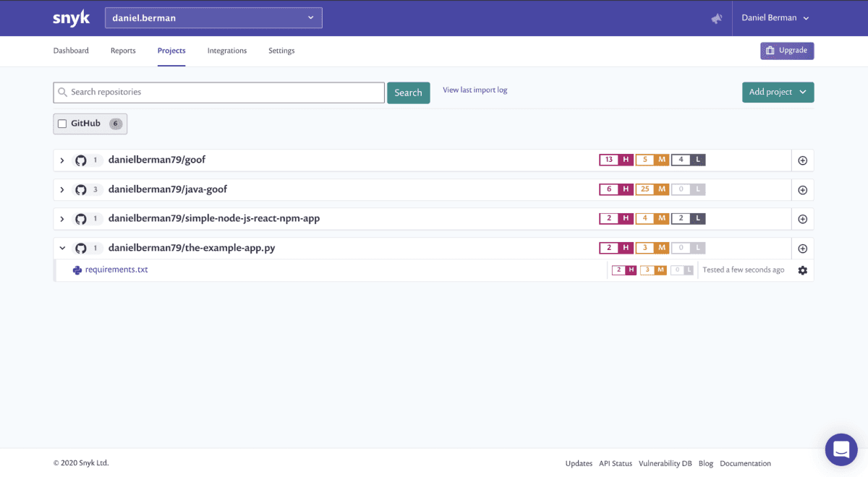Open the requirements.txt project link
Screen dimensions: 868x477
click(116, 270)
